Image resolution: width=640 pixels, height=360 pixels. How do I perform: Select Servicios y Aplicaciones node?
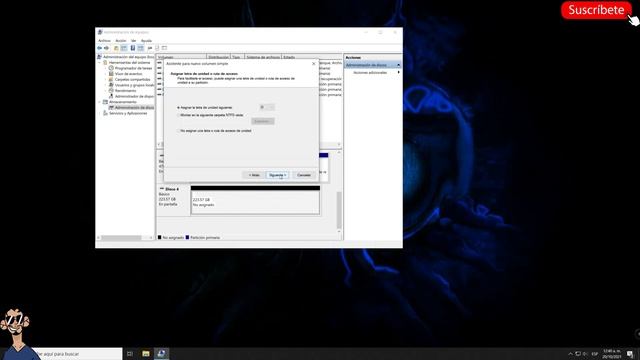128,113
